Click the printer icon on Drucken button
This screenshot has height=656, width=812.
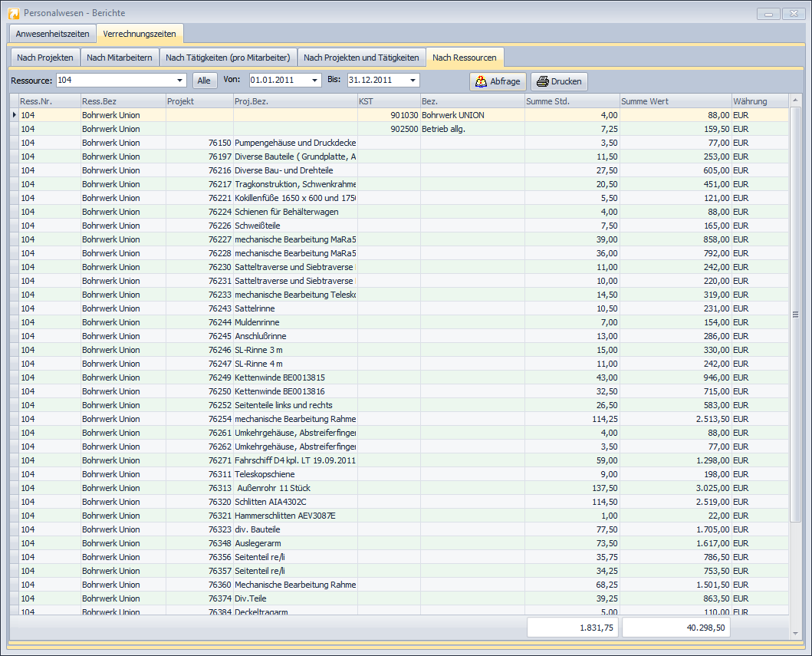pyautogui.click(x=542, y=81)
